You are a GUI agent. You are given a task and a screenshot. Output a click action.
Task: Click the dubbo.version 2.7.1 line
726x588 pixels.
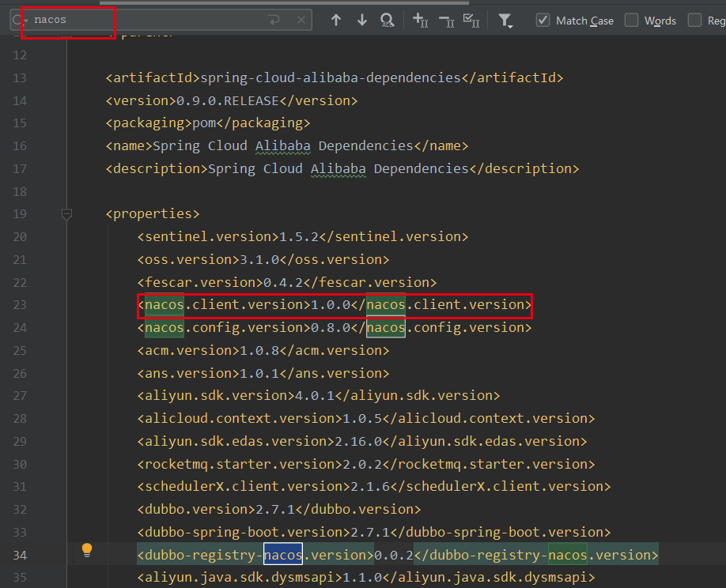pyautogui.click(x=279, y=509)
